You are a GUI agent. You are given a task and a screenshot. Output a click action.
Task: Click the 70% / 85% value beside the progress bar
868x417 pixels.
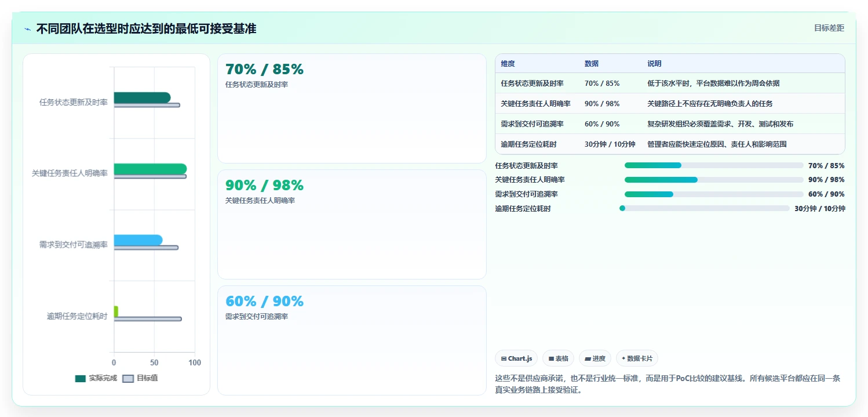(x=826, y=166)
